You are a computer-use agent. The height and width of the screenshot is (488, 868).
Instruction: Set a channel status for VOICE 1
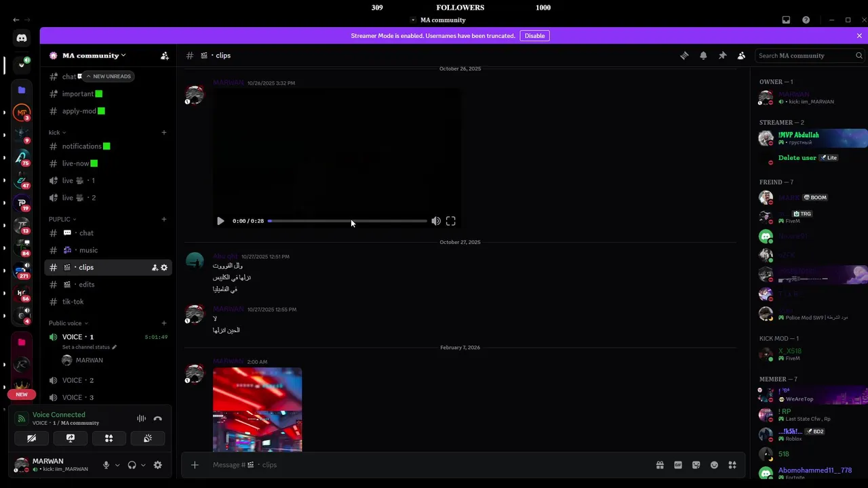coord(90,347)
